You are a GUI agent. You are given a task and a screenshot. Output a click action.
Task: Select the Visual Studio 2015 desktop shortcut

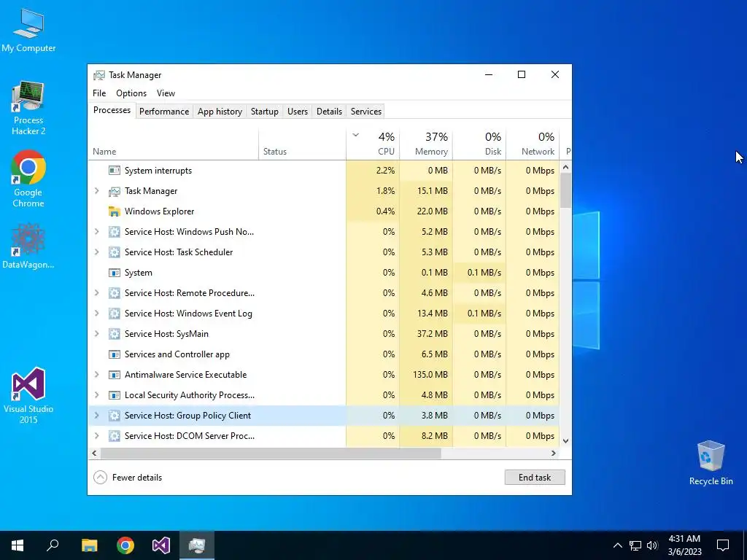pyautogui.click(x=28, y=395)
